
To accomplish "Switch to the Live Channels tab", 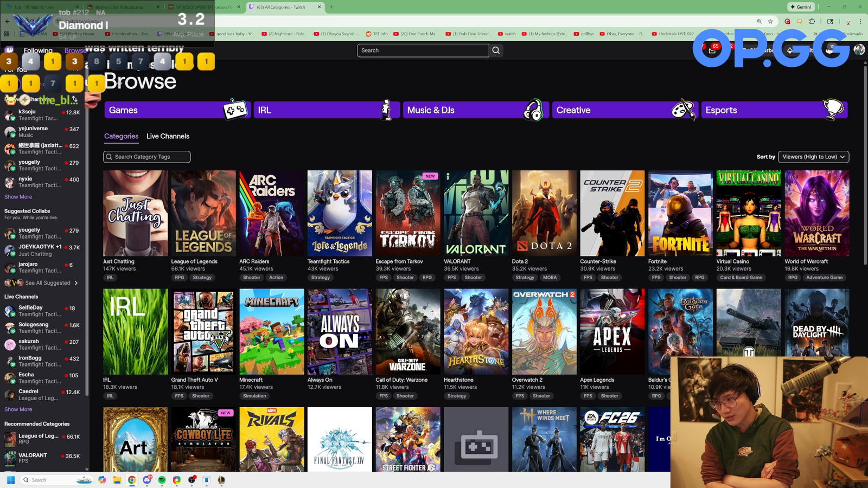I will click(x=168, y=136).
